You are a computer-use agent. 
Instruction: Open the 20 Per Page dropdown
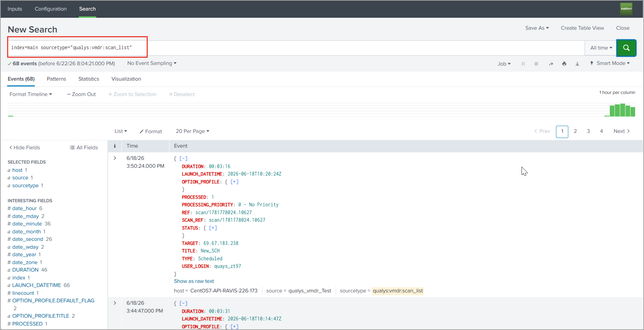point(192,131)
